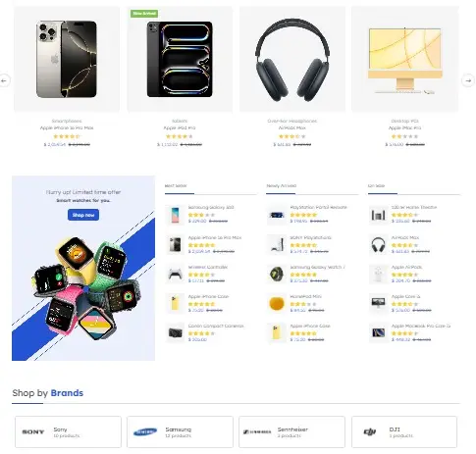Viewport: 476px width, 454px height.
Task: Open the Sony brand logo card
Action: tap(68, 431)
